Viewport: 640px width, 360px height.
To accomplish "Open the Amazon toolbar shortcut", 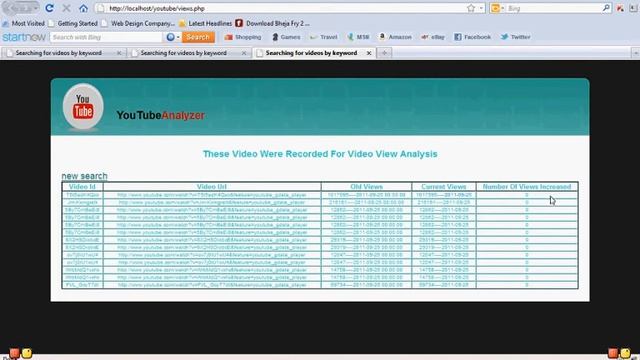I will (395, 37).
